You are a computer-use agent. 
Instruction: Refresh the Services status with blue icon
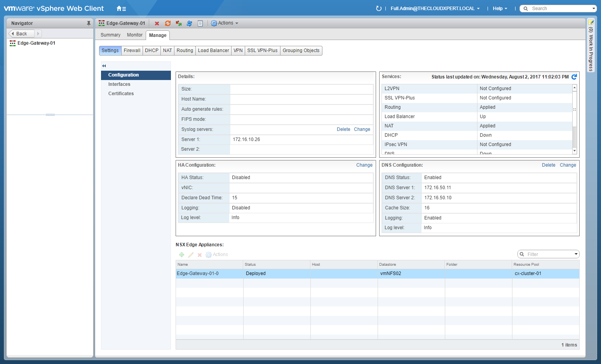pos(574,77)
